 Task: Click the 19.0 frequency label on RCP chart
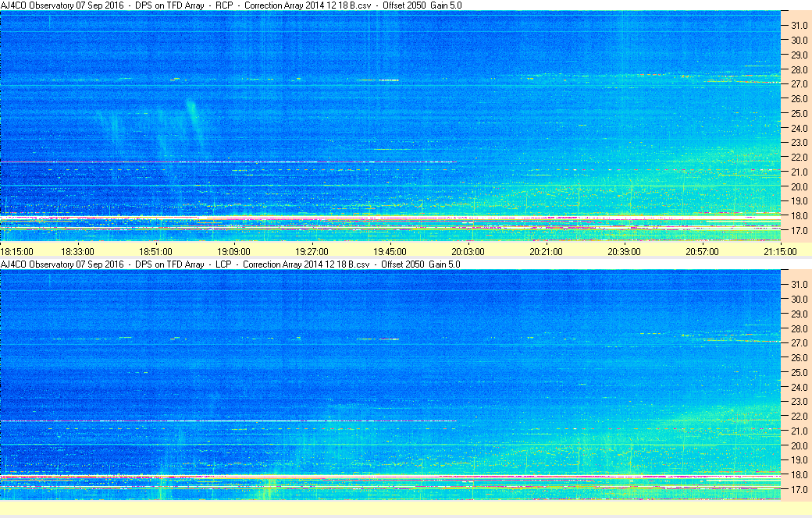click(799, 201)
